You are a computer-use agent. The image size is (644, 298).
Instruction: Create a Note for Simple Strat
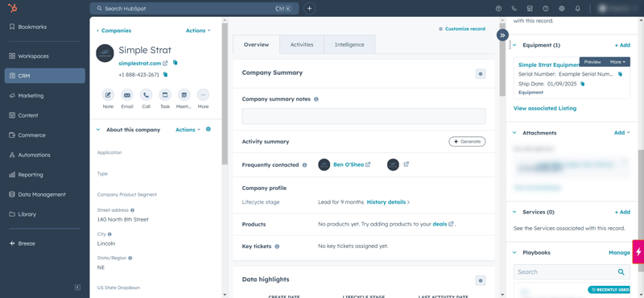click(x=108, y=95)
